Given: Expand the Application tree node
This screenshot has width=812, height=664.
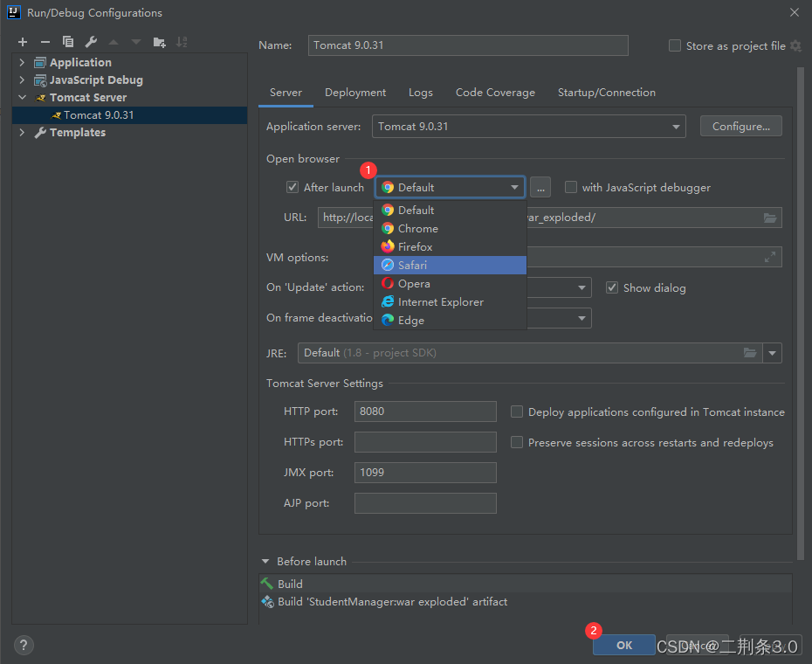Looking at the screenshot, I should [x=22, y=62].
